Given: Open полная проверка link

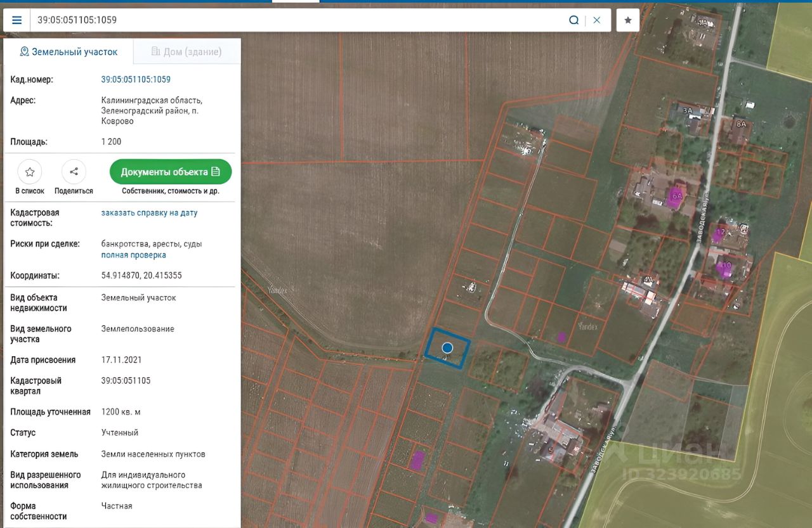Looking at the screenshot, I should tap(134, 255).
